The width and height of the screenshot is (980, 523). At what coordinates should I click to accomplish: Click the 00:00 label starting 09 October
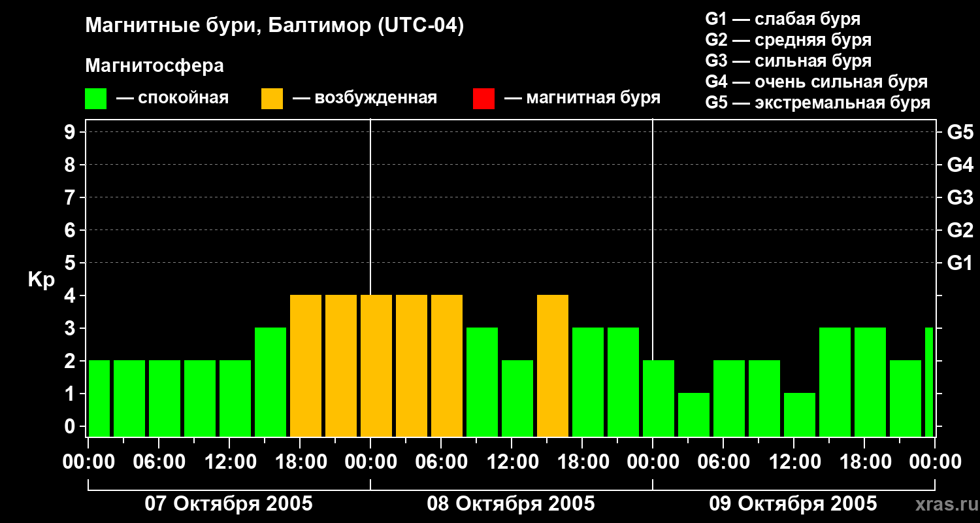653,462
